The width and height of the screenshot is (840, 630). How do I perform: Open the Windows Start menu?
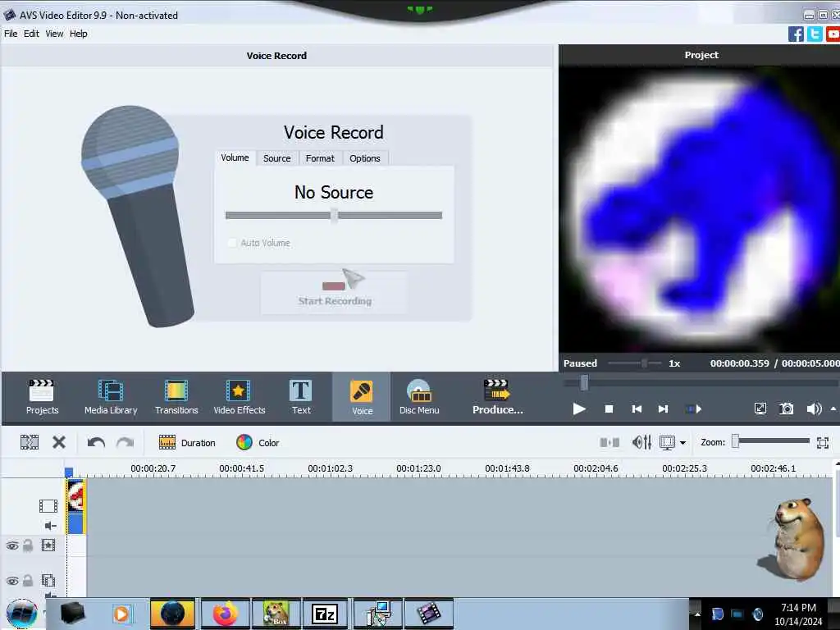[x=21, y=614]
